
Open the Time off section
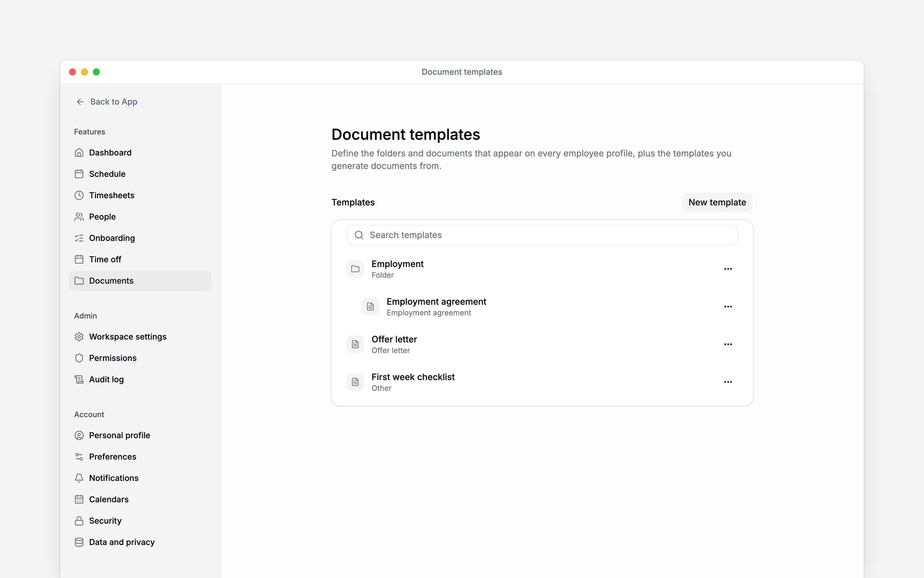[x=140, y=259]
